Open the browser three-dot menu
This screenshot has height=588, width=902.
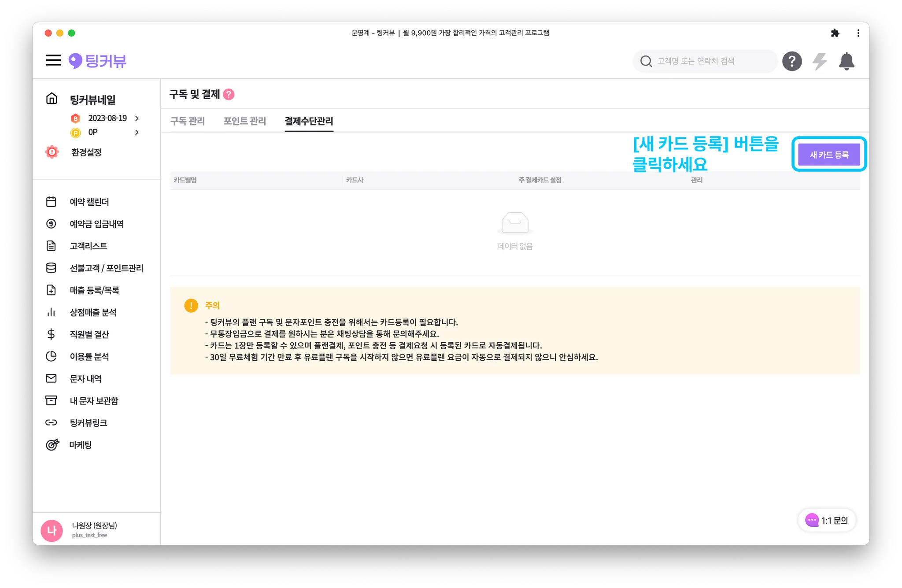(858, 33)
